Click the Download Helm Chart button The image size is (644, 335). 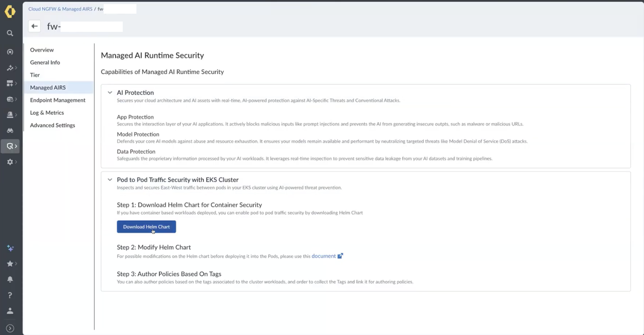click(146, 227)
